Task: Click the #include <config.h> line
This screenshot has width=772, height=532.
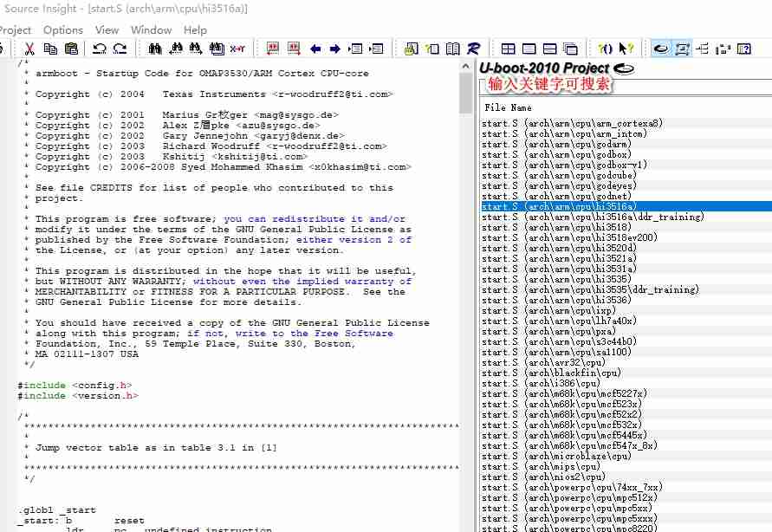Action: tap(75, 386)
